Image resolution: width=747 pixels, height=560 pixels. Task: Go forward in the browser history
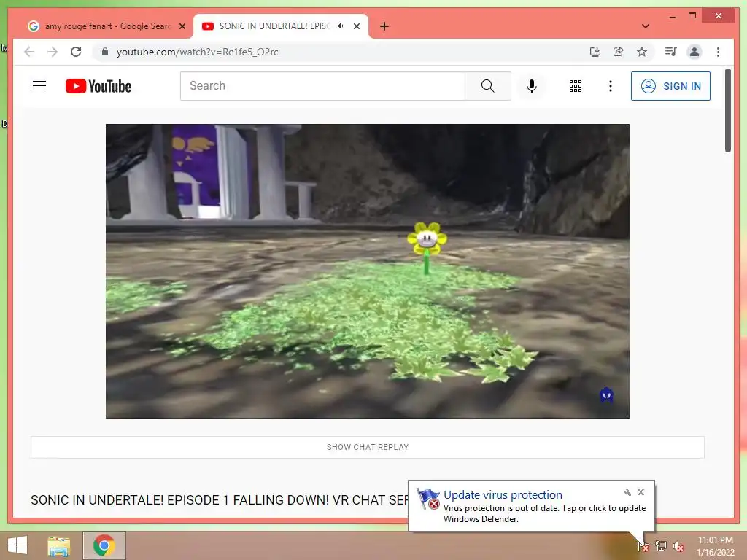(x=53, y=52)
